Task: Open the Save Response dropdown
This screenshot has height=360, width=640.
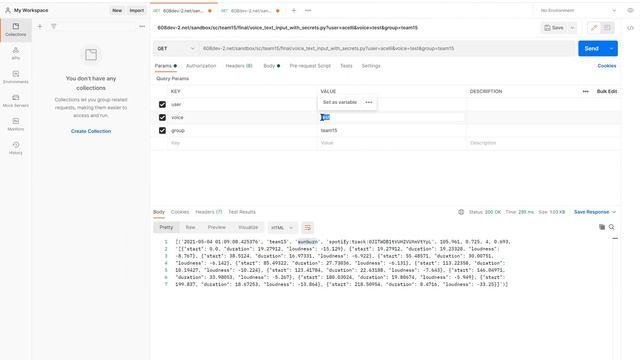Action: (595, 212)
